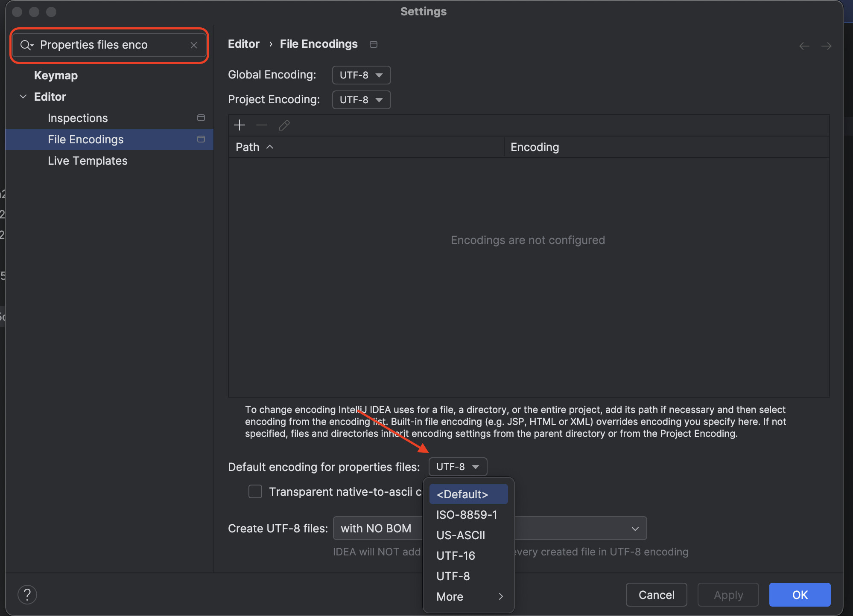Open Live Templates settings page
853x616 pixels.
(88, 161)
